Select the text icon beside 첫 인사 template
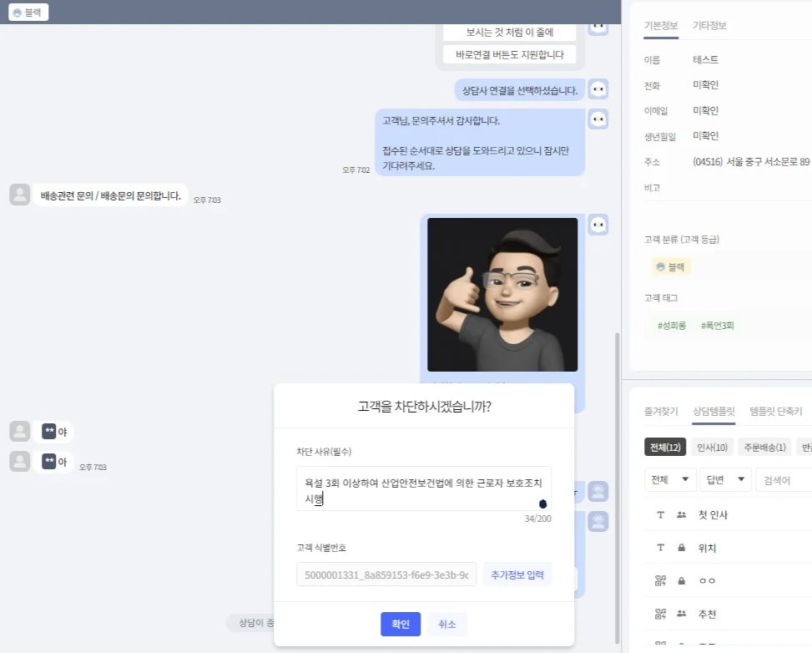This screenshot has width=812, height=653. [660, 515]
